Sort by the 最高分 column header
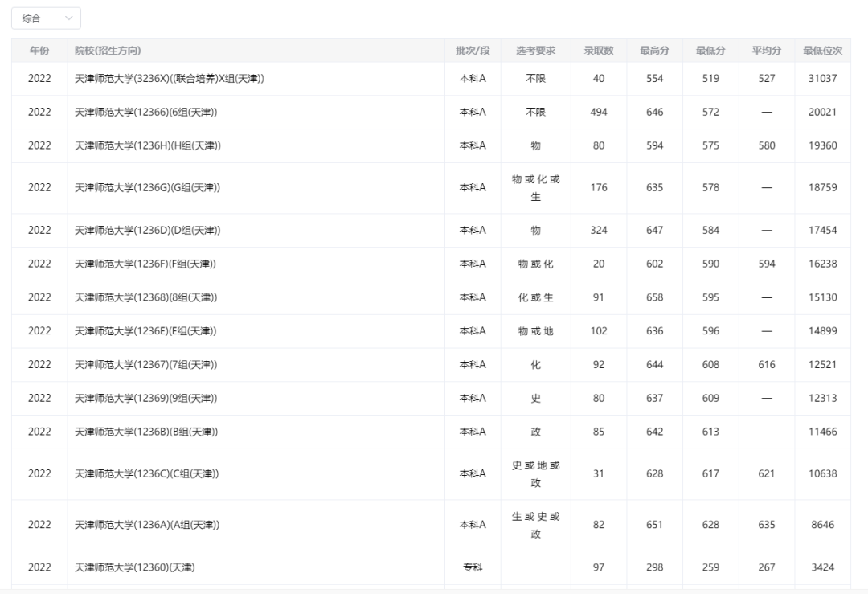868x594 pixels. coord(655,51)
